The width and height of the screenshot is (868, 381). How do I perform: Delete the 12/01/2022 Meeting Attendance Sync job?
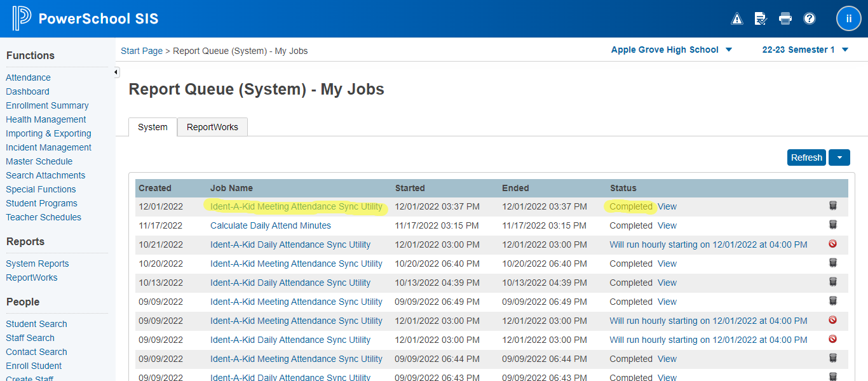click(x=832, y=206)
